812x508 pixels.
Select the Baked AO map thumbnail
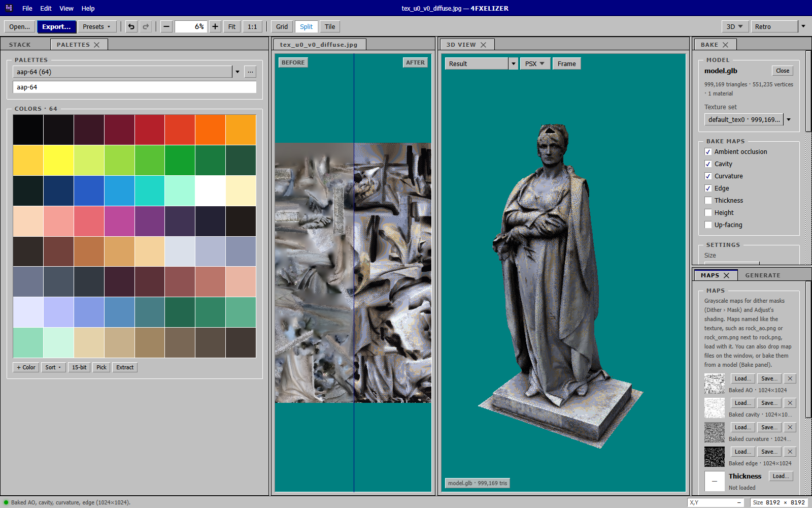(715, 384)
